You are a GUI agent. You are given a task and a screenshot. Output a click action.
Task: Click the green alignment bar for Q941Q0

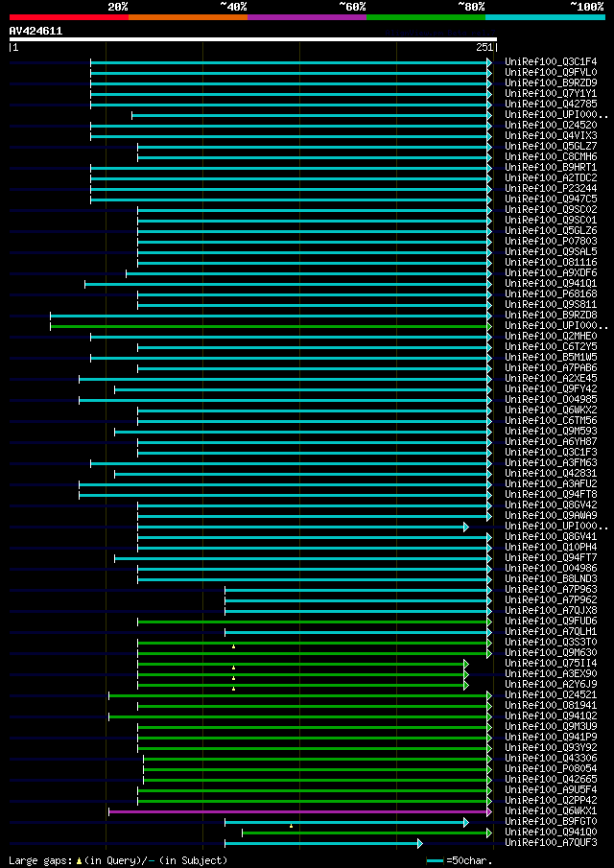pos(365,833)
